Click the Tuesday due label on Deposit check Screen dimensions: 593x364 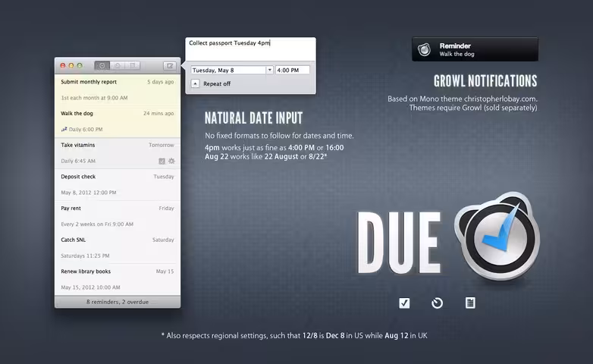click(164, 177)
